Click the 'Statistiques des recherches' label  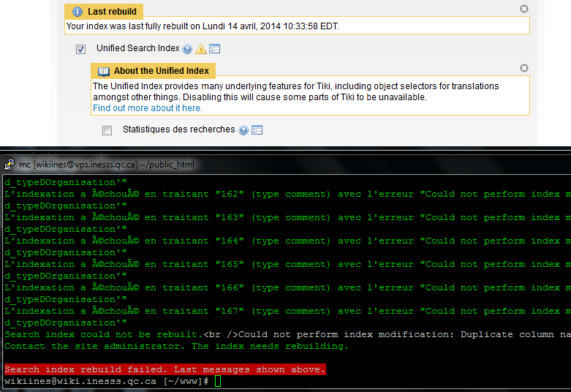pos(179,129)
